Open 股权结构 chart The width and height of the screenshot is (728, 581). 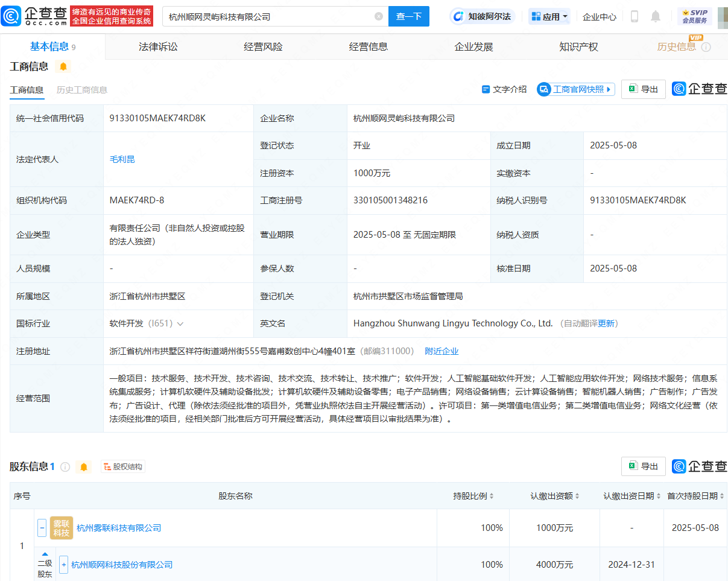[123, 467]
